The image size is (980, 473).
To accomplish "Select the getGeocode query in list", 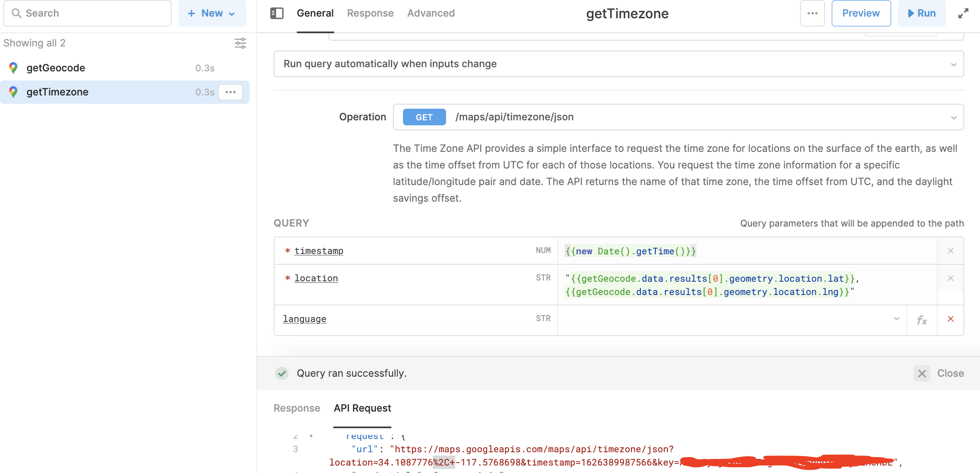I will (x=56, y=68).
